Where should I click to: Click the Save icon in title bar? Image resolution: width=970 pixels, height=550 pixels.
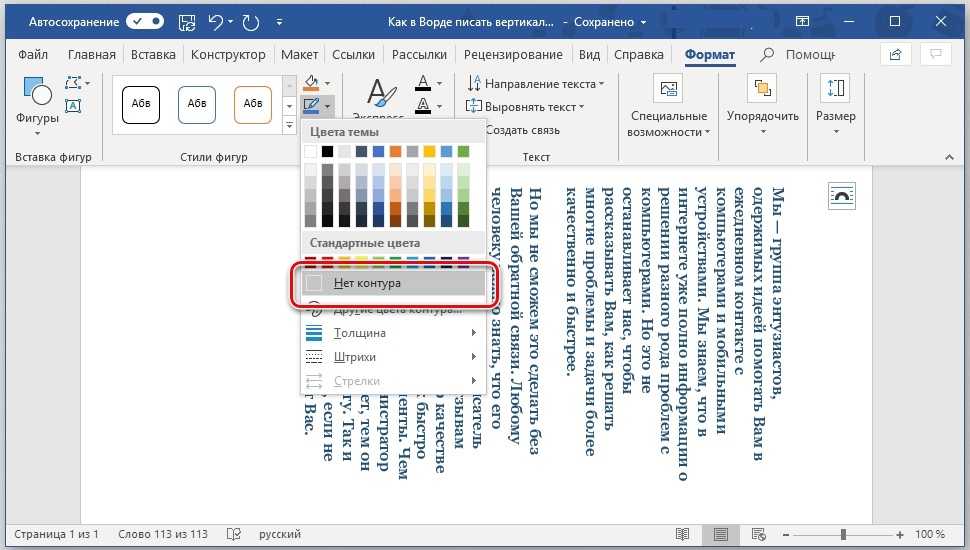(x=187, y=20)
